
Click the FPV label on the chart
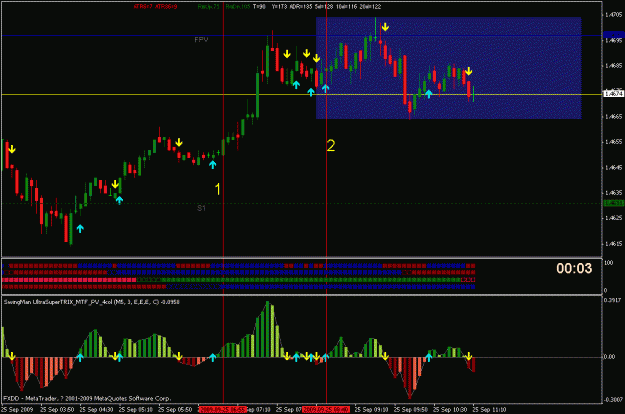(x=201, y=39)
